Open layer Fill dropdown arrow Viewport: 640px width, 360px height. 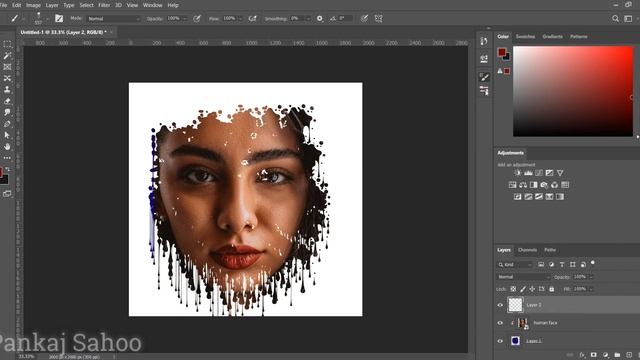(x=591, y=289)
